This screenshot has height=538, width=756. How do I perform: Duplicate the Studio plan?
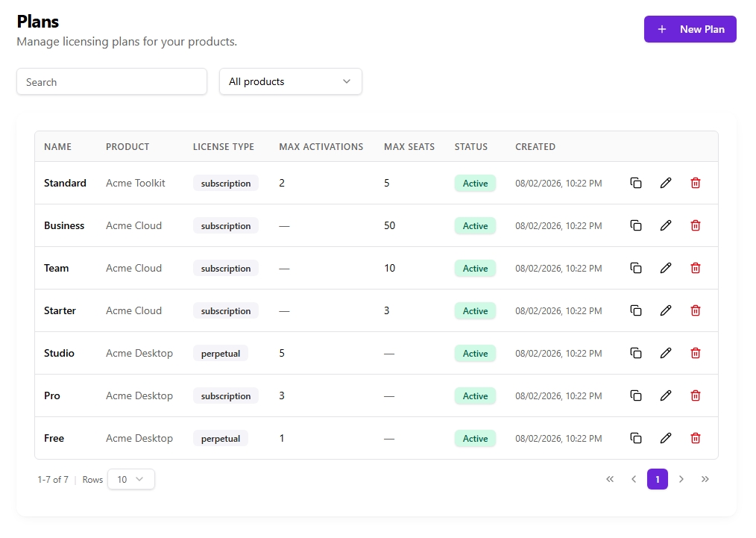click(636, 353)
